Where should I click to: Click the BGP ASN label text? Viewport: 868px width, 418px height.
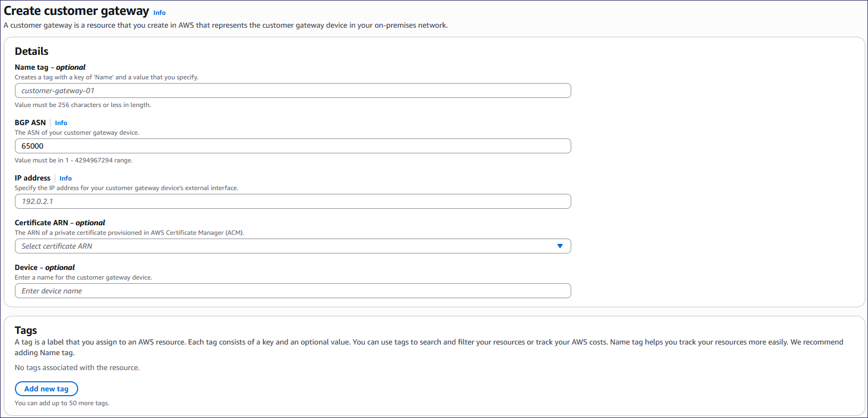pyautogui.click(x=30, y=122)
